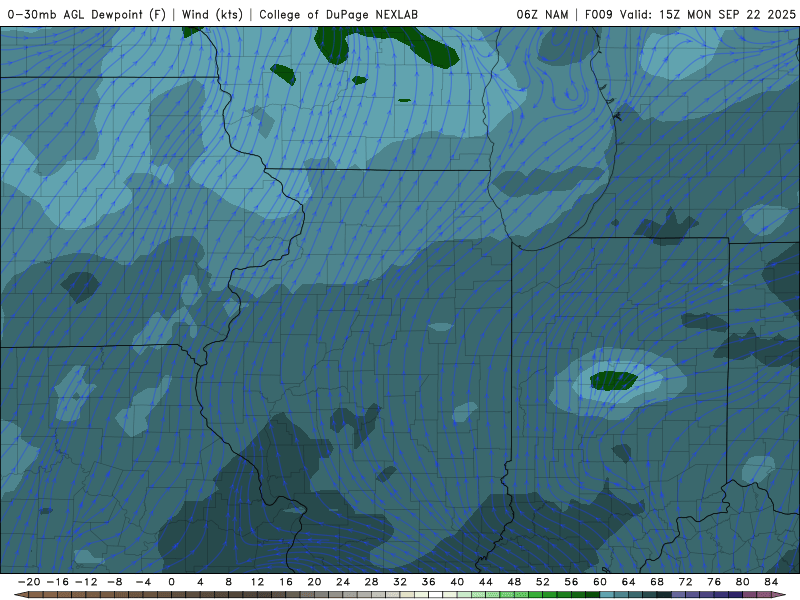Click the teal blue swatch below 60
The height and width of the screenshot is (600, 800).
point(607,595)
